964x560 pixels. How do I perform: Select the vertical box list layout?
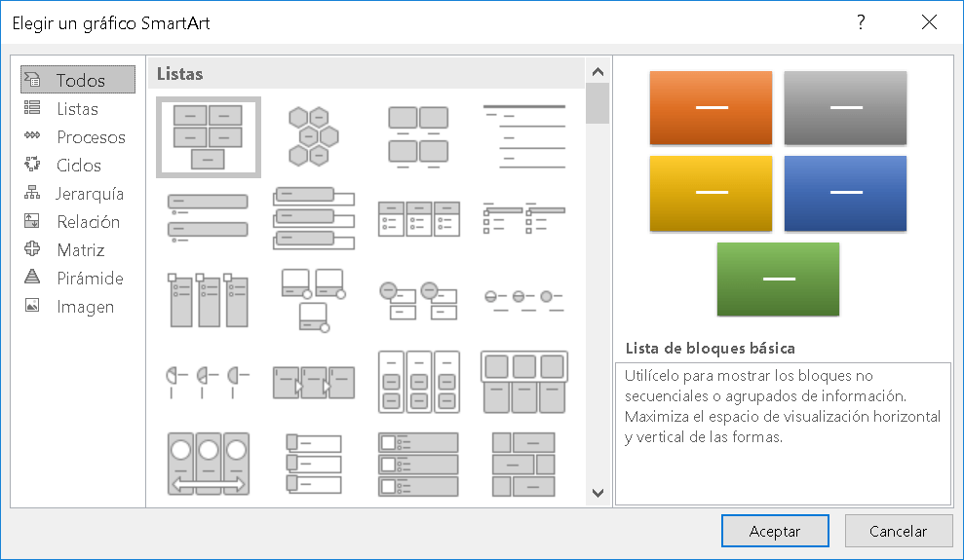pos(314,218)
